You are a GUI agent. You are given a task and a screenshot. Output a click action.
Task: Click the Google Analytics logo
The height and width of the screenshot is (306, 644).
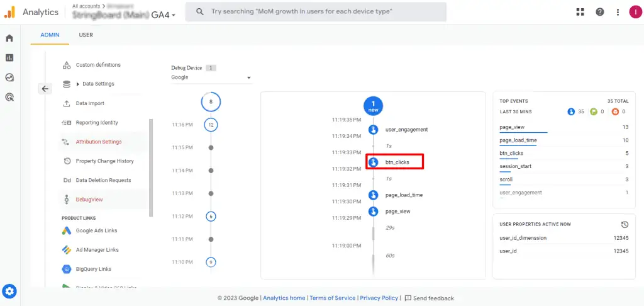9,12
